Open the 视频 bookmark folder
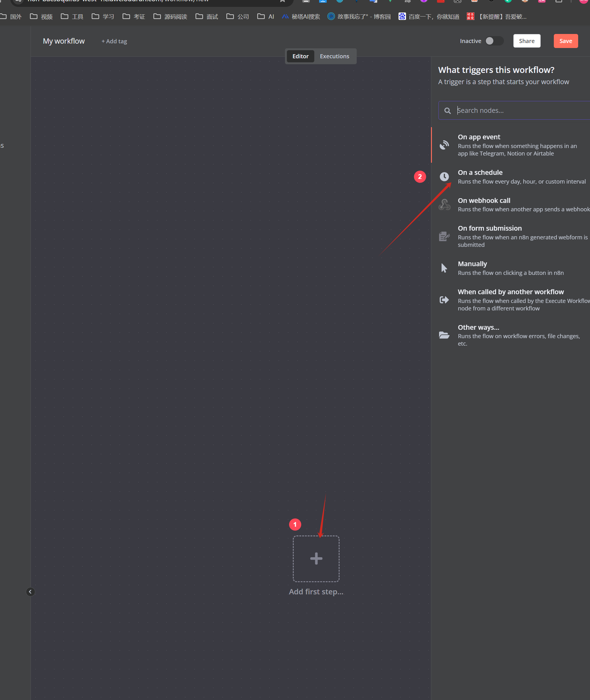The image size is (590, 700). click(x=41, y=17)
